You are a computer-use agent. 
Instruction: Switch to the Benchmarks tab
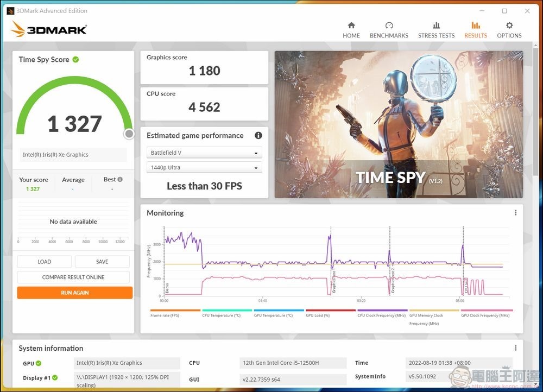tap(389, 30)
